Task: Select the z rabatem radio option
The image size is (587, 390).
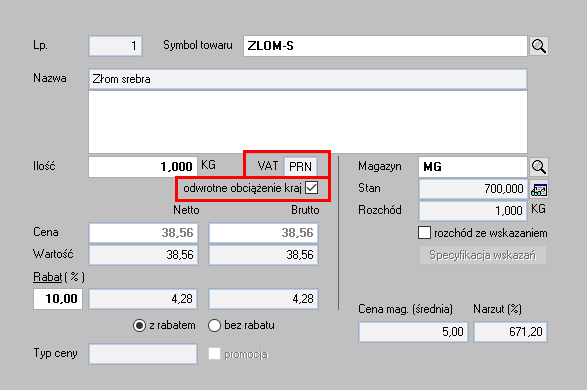Action: tap(139, 325)
